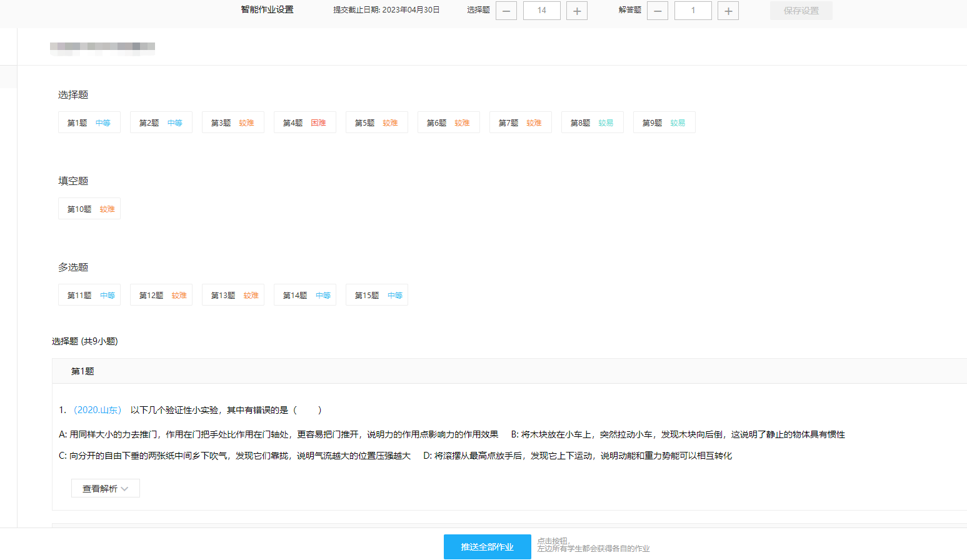Image resolution: width=967 pixels, height=560 pixels.
Task: Go to multi-choice question 第12题
Action: [x=161, y=295]
